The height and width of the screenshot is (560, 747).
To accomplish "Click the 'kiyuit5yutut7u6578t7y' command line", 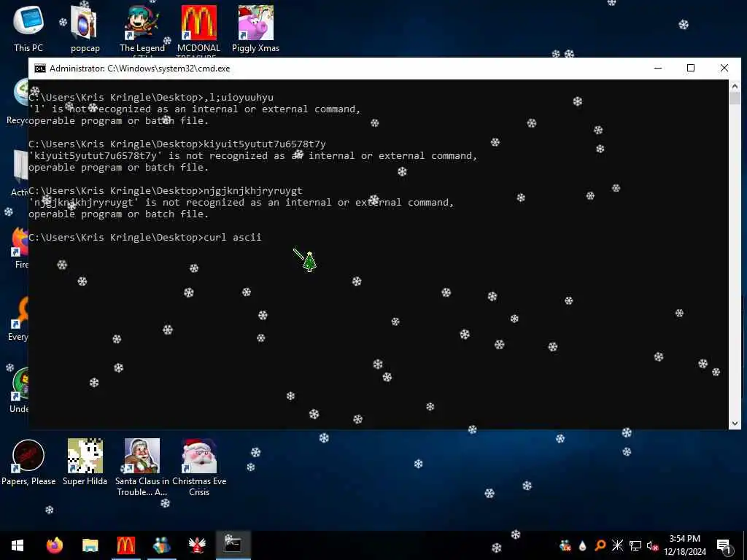I will [177, 144].
